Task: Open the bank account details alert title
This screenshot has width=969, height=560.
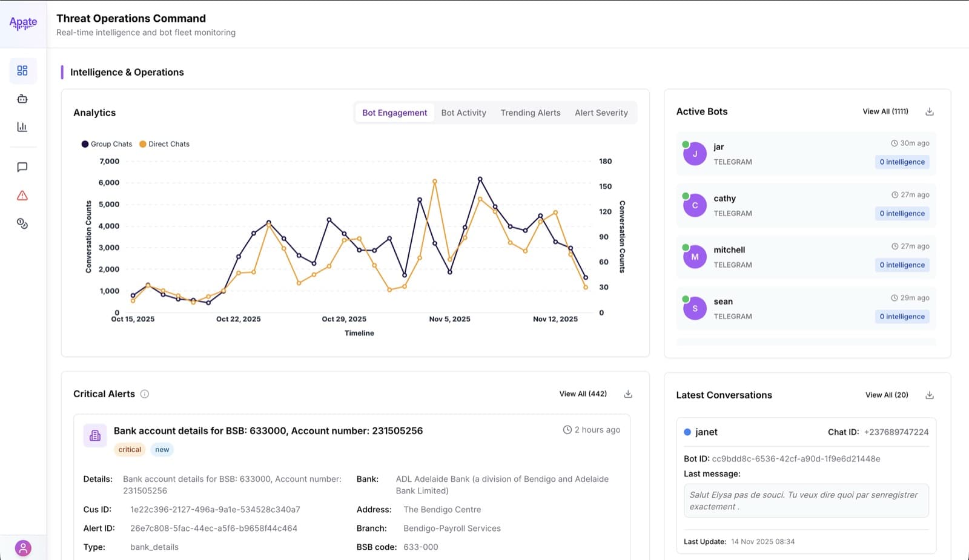Action: point(268,431)
